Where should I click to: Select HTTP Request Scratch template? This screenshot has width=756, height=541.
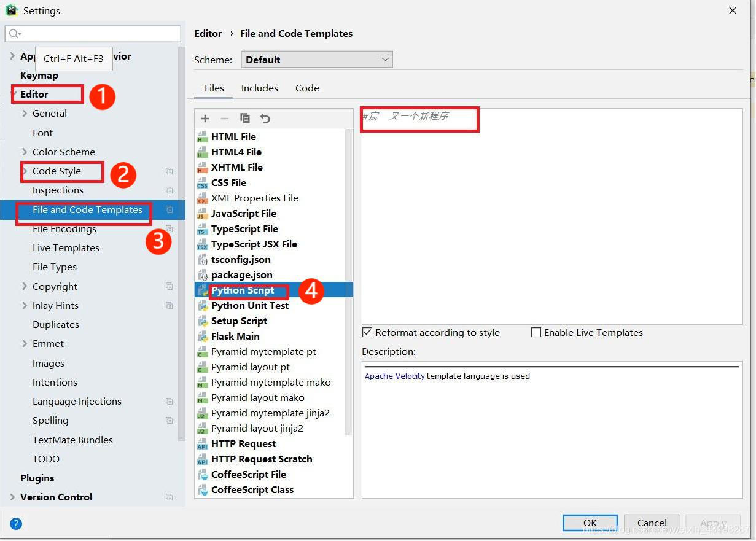pos(262,459)
